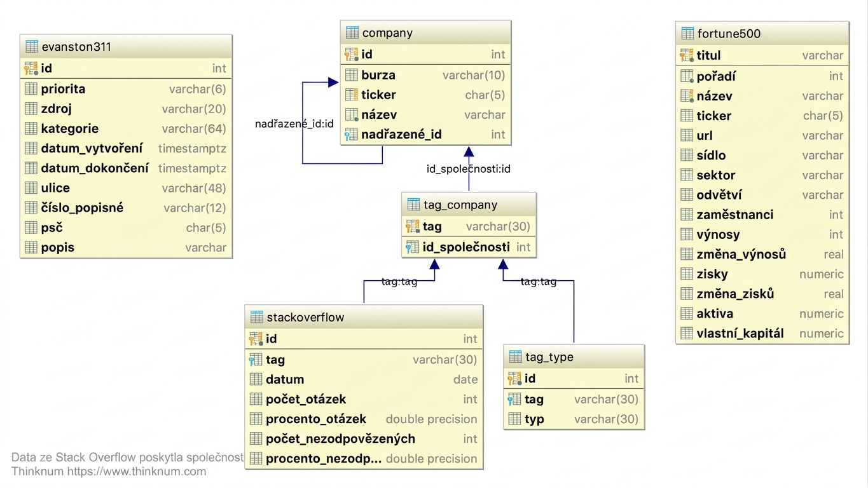
Task: Click the sídlo column row
Action: coord(762,155)
